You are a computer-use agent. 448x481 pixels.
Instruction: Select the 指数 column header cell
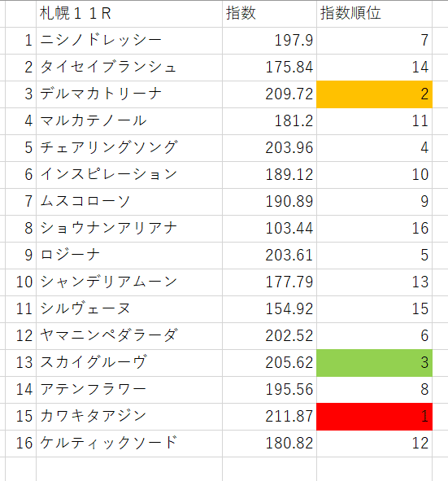coord(269,14)
